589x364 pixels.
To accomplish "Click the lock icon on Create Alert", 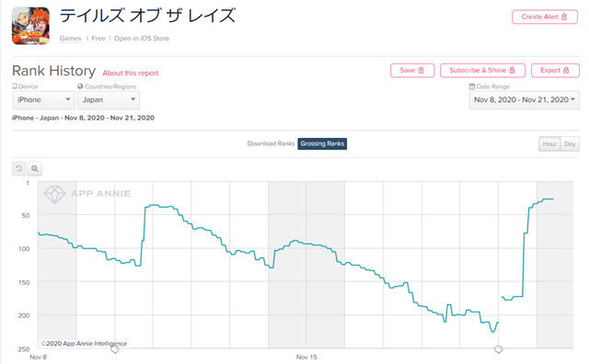I will click(x=564, y=17).
